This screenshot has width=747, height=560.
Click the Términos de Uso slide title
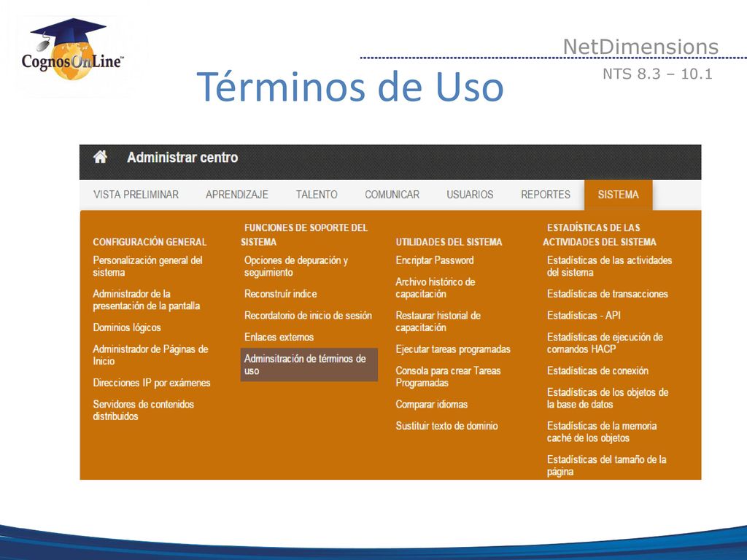(x=350, y=87)
